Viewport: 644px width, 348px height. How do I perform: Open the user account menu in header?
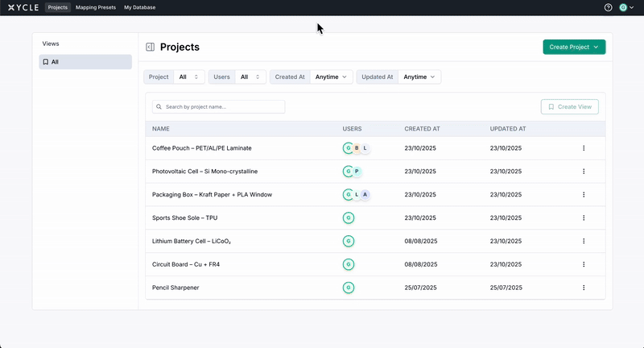626,7
